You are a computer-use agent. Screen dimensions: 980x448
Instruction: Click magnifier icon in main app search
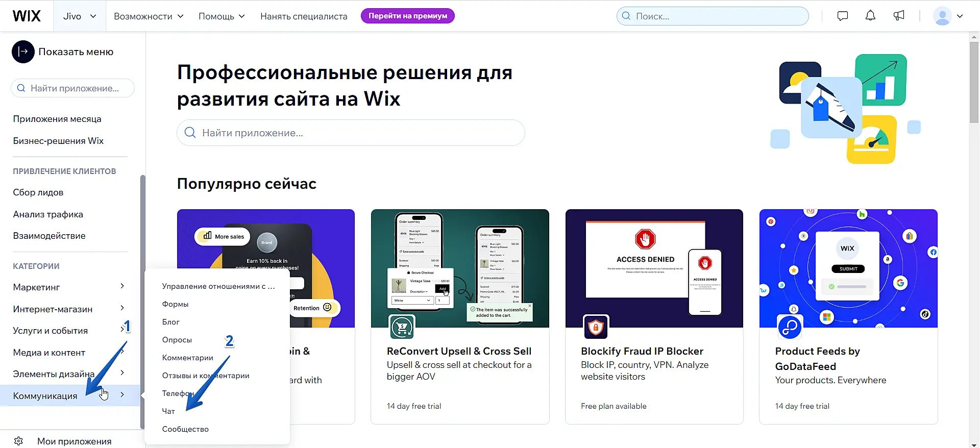[190, 133]
